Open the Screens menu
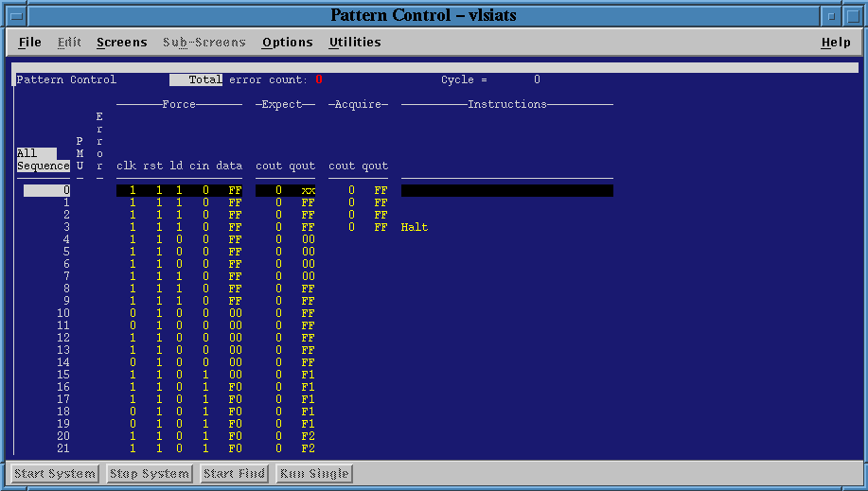The image size is (868, 491). (x=122, y=43)
